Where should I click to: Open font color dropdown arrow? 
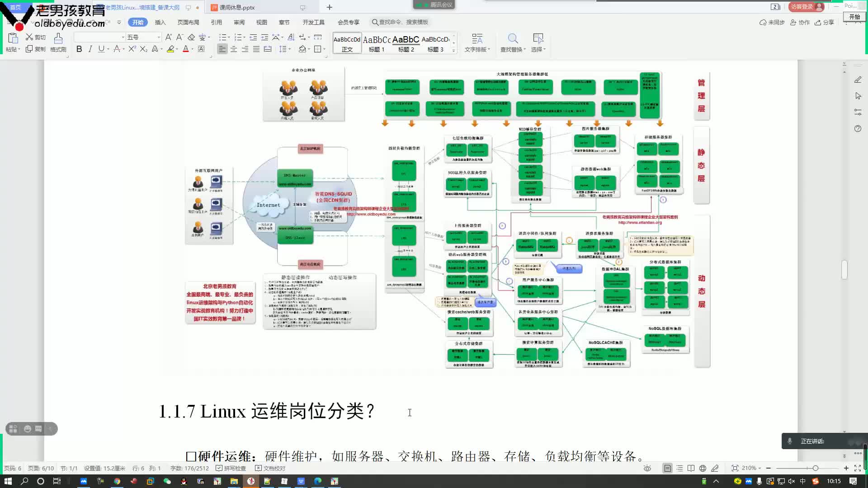pyautogui.click(x=192, y=49)
